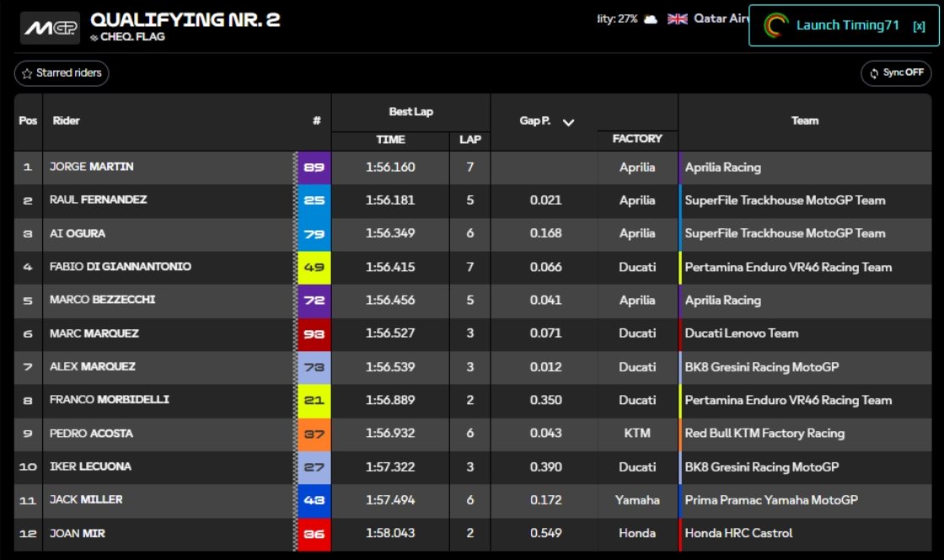Toggle the Starred riders filter
Image resolution: width=944 pixels, height=560 pixels.
point(62,73)
